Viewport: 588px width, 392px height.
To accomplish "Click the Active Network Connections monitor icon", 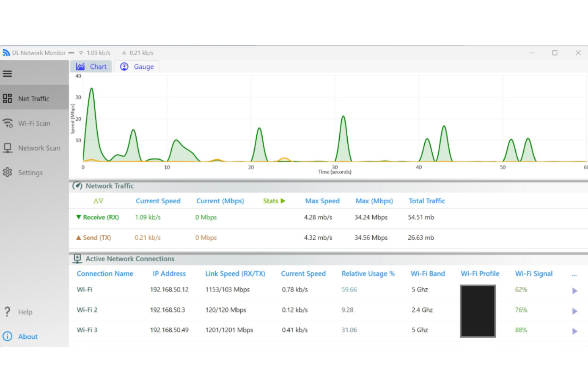I will point(77,258).
